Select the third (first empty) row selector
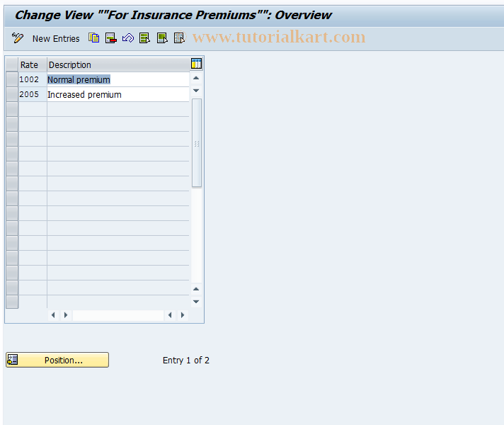Image resolution: width=504 pixels, height=425 pixels. [x=12, y=109]
